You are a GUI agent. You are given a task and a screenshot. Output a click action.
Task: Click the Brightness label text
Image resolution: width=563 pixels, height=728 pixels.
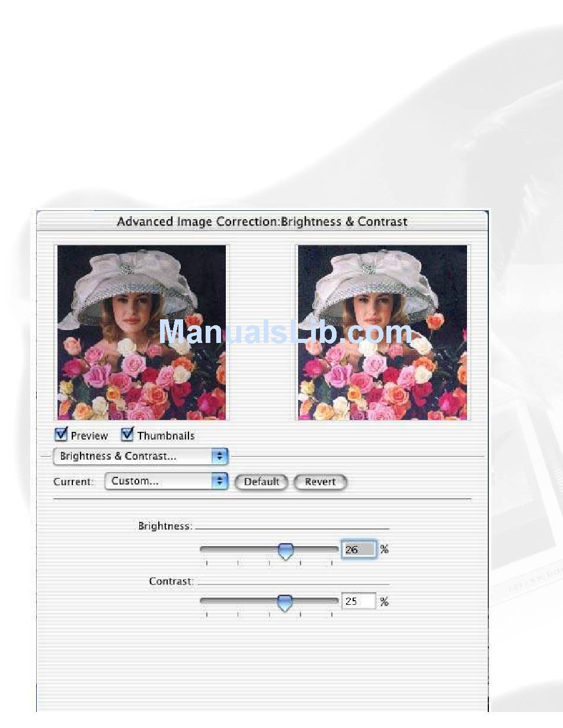(165, 526)
